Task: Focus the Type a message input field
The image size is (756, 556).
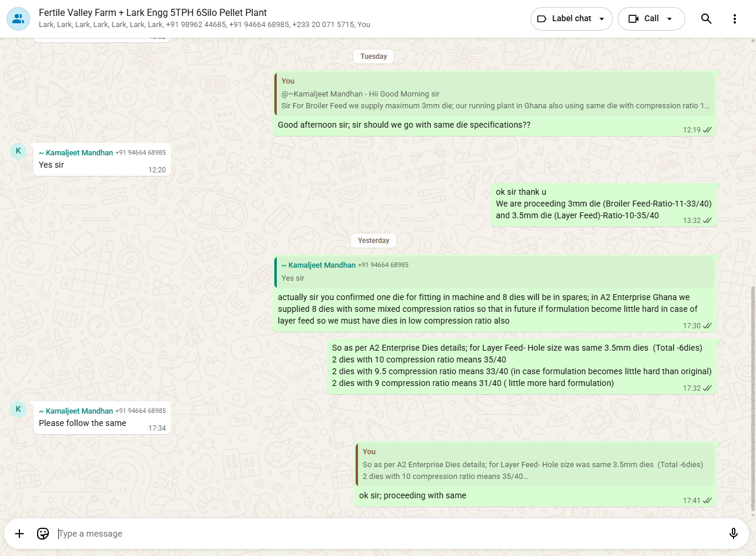Action: click(389, 534)
